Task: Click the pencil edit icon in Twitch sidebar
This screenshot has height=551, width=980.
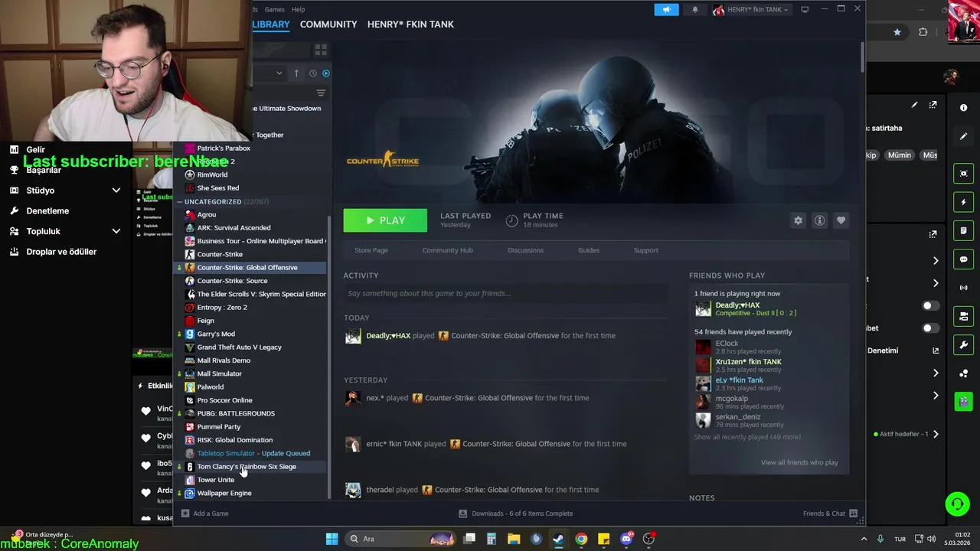Action: point(963,136)
